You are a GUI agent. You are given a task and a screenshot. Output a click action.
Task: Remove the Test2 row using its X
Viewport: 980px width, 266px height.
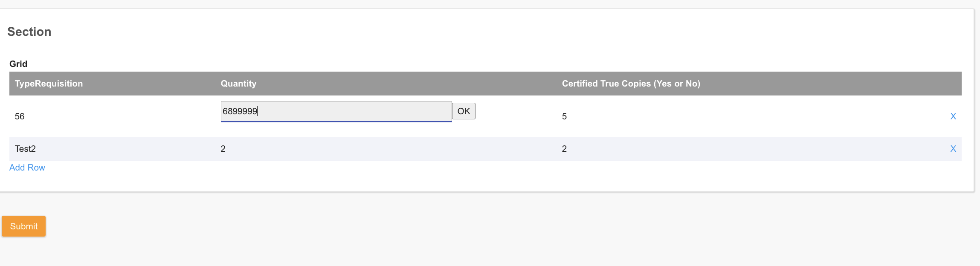tap(953, 149)
